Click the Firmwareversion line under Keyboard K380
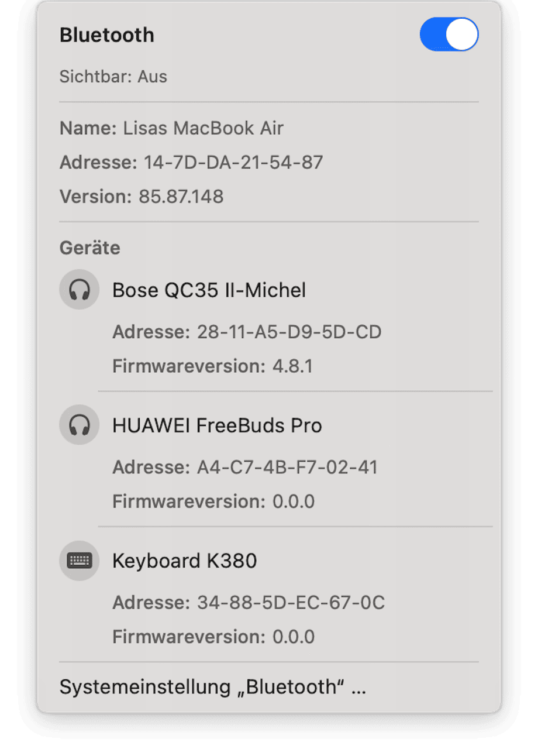Screen dimensions: 538x756 coord(213,637)
